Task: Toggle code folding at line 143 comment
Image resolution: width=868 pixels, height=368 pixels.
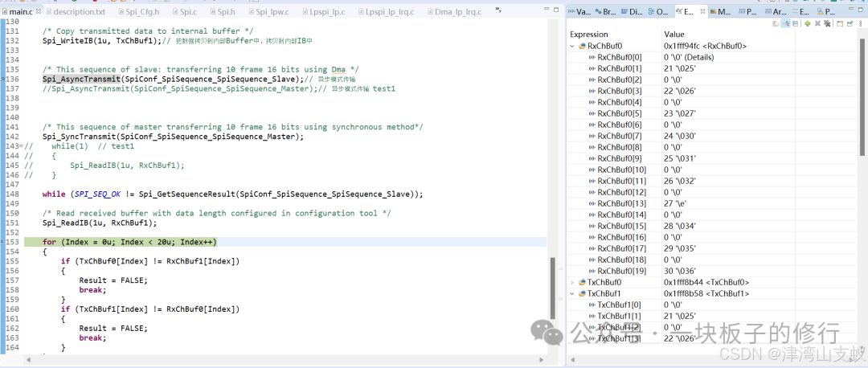Action: 21,146
